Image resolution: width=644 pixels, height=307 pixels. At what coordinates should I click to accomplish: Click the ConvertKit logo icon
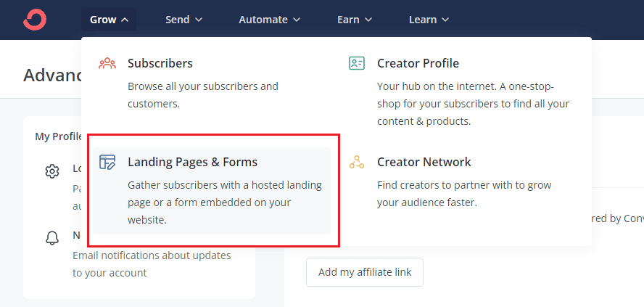(35, 20)
